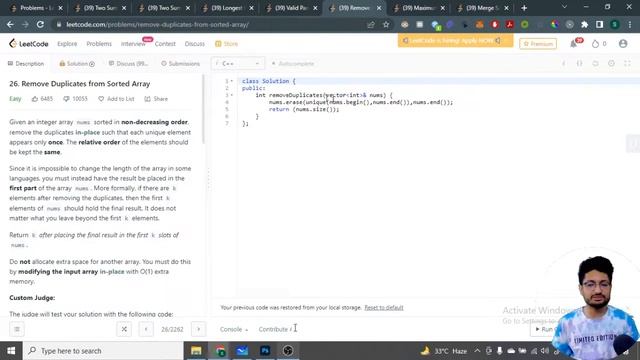The width and height of the screenshot is (640, 360).
Task: Open File Explorer from the taskbar
Action: [x=196, y=351]
